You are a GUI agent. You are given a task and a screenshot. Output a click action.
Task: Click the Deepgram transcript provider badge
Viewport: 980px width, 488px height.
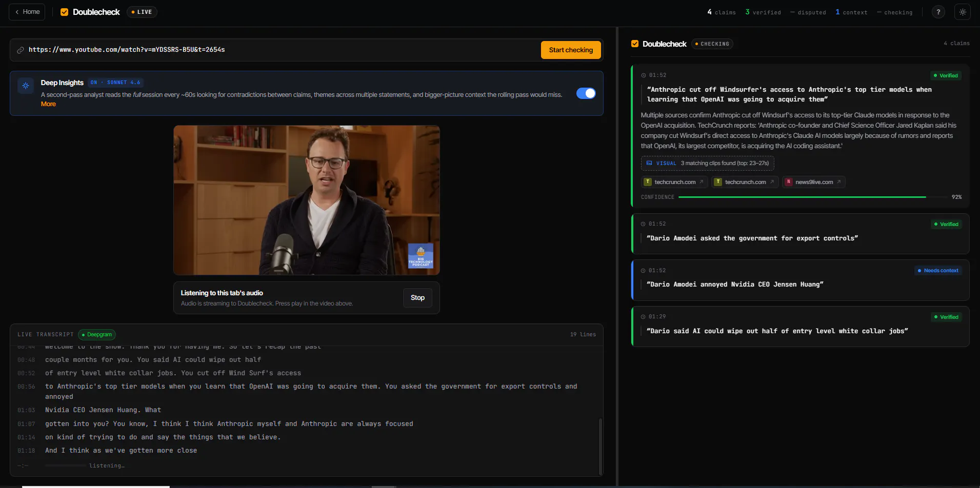pos(97,335)
